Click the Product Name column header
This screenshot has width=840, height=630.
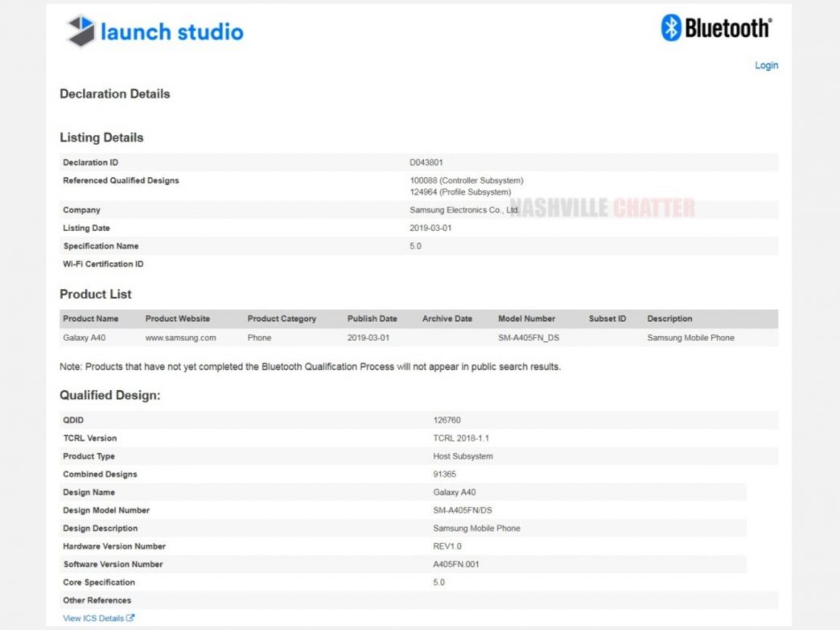(90, 319)
